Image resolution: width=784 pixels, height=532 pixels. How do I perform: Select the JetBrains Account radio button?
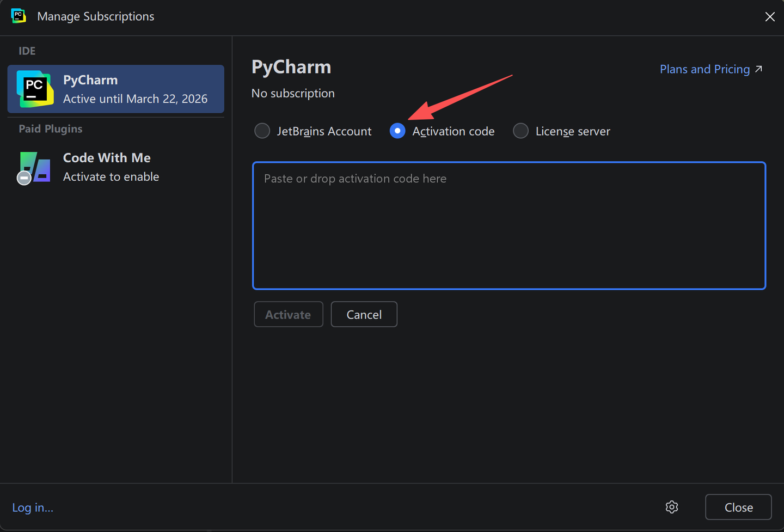coord(262,131)
